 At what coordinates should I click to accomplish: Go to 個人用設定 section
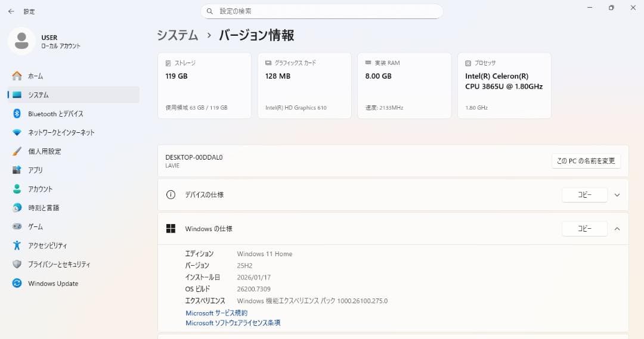[74, 151]
